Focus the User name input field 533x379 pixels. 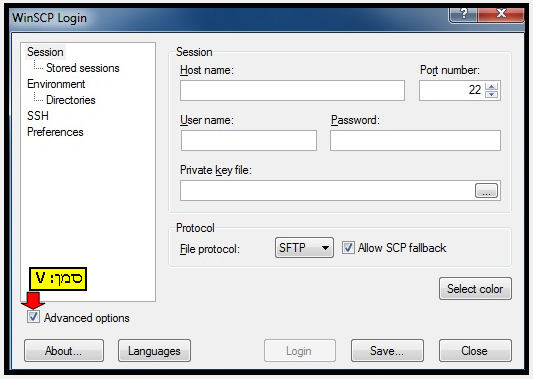point(249,140)
